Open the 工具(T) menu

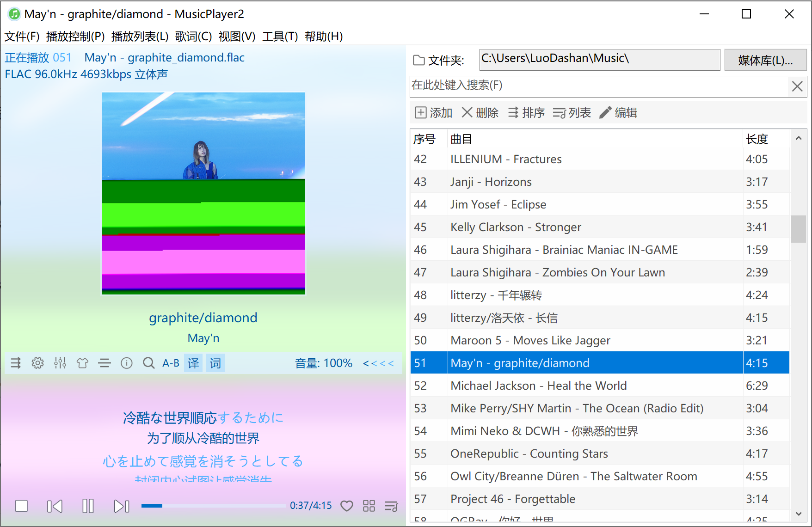pos(280,37)
